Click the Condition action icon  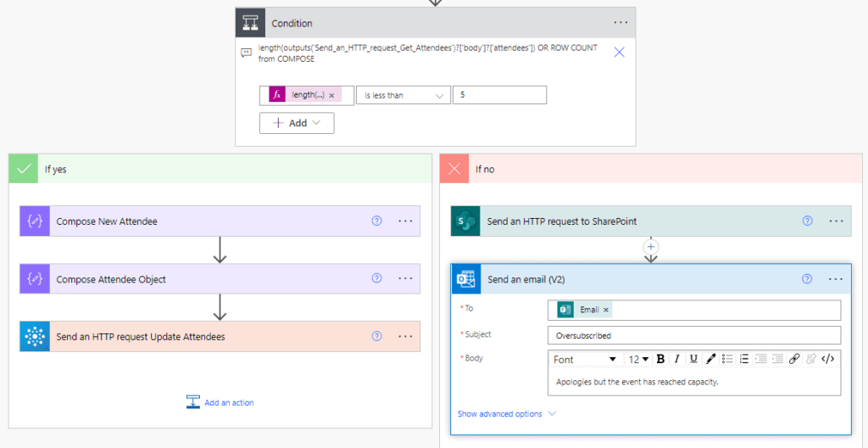(250, 23)
